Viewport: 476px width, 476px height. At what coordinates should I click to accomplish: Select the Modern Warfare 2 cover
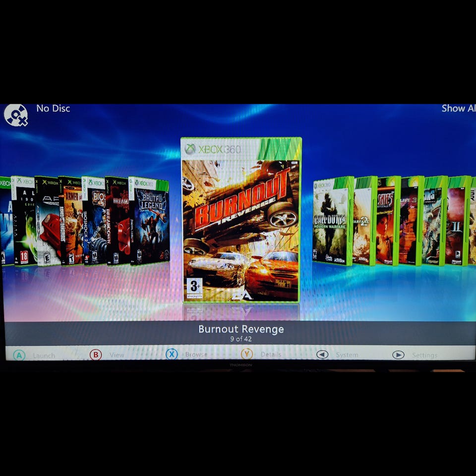click(365, 221)
